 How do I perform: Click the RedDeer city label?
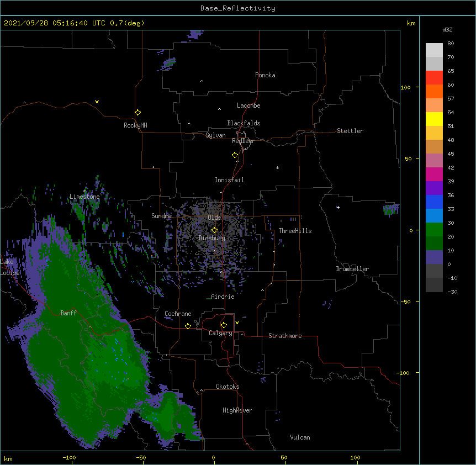click(x=243, y=141)
